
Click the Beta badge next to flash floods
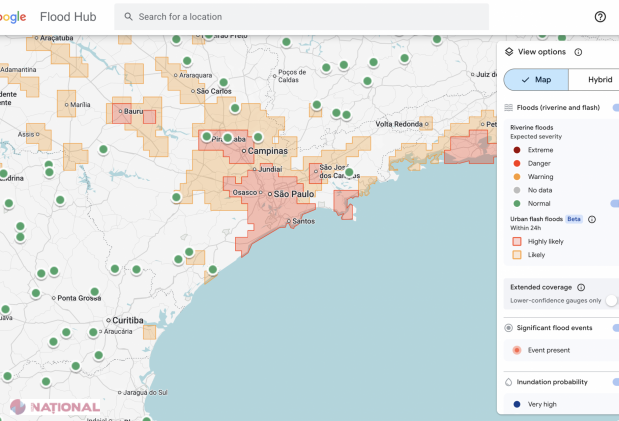pyautogui.click(x=574, y=219)
